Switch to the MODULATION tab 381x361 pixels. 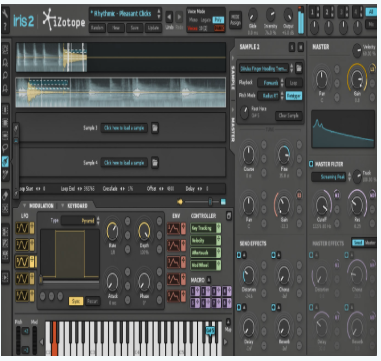coord(41,206)
